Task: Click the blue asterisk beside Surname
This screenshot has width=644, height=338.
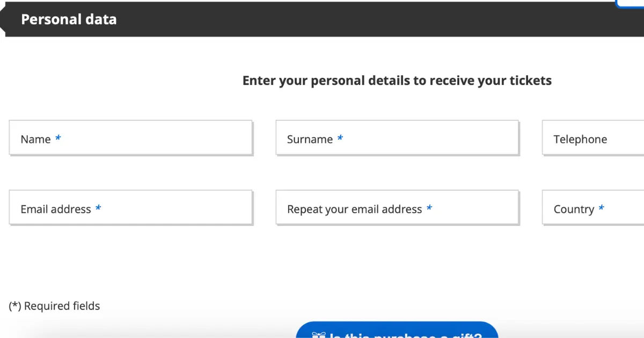Action: coord(340,138)
